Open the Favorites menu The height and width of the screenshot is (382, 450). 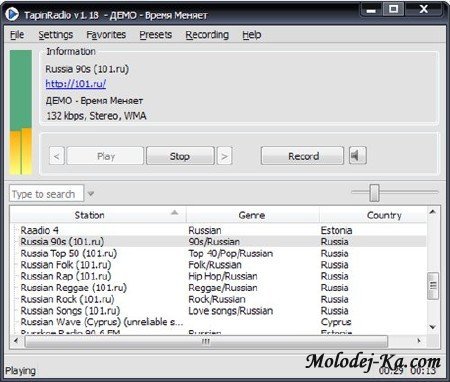click(x=106, y=35)
